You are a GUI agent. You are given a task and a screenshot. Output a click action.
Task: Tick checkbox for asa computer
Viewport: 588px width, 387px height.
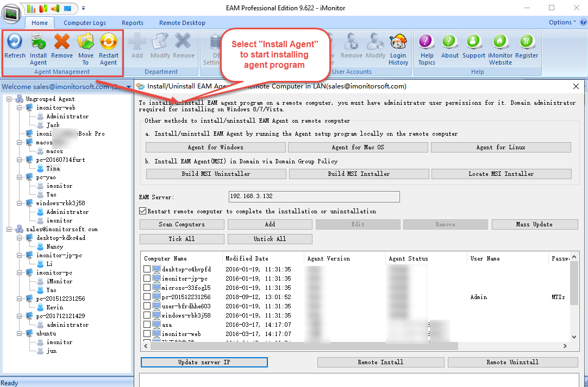[147, 325]
